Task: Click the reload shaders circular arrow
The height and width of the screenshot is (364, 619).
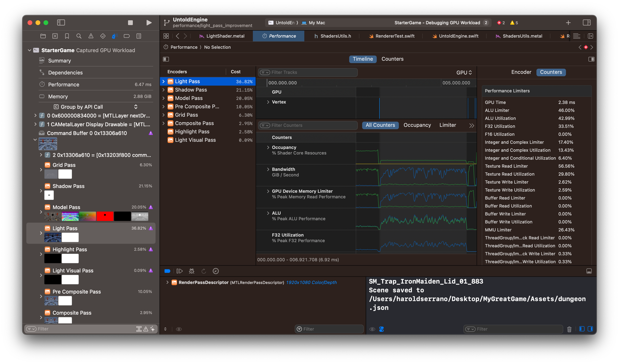Action: click(204, 271)
